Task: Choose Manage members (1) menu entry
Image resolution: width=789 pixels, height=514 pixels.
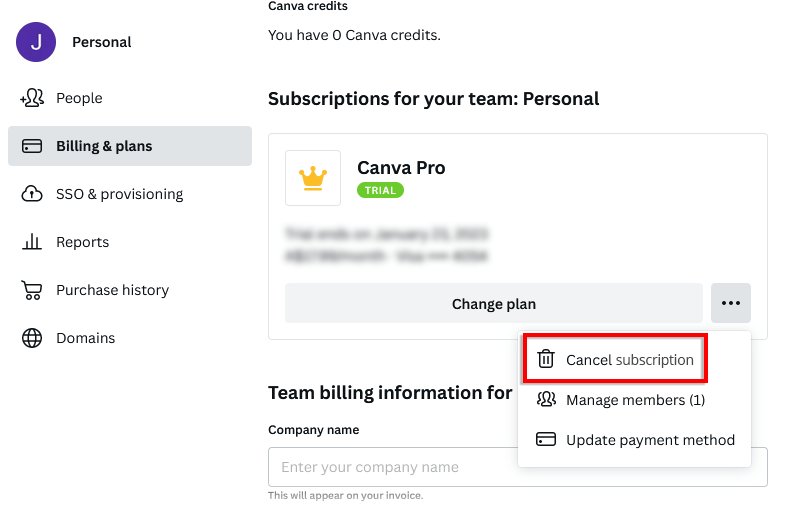Action: point(635,400)
